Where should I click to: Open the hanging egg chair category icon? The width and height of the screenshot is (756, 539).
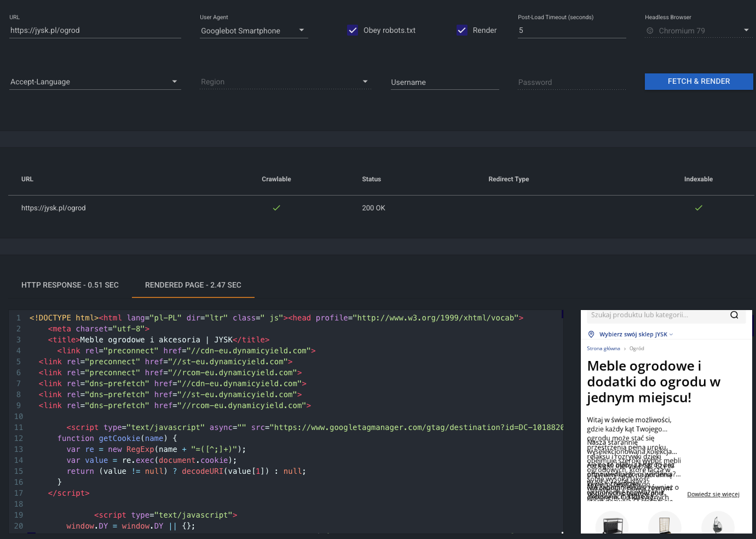(718, 524)
